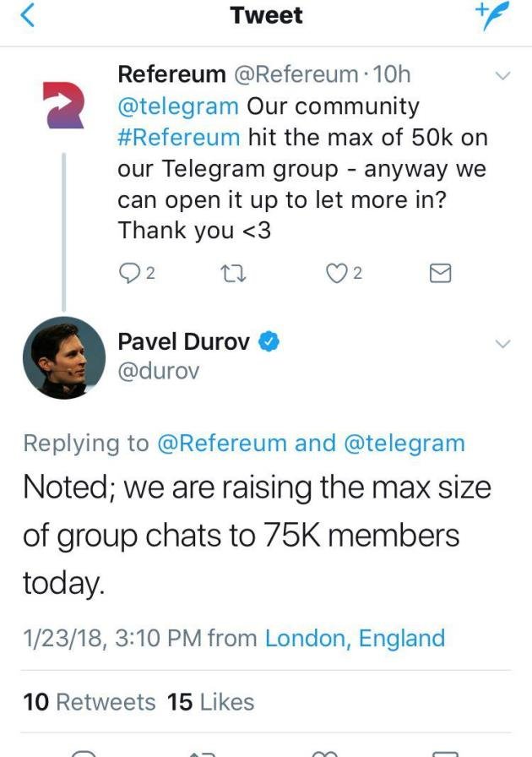Compose a new tweet with feather icon
Viewport: 532px width, 757px height.
[x=492, y=16]
